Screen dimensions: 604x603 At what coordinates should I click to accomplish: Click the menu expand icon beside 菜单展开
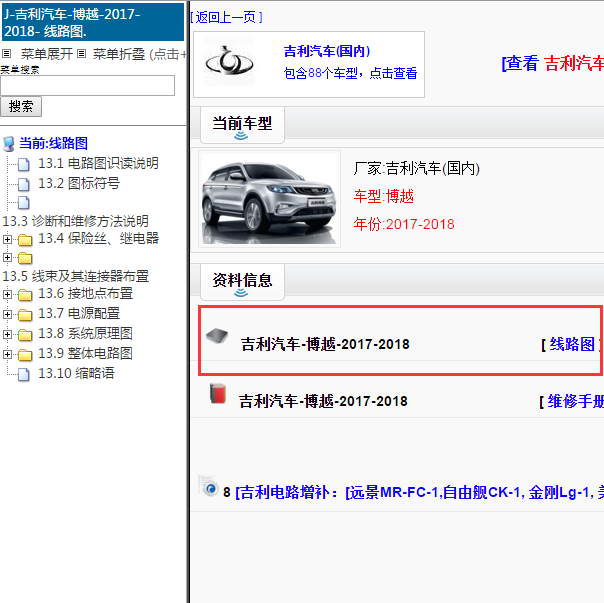[x=7, y=54]
